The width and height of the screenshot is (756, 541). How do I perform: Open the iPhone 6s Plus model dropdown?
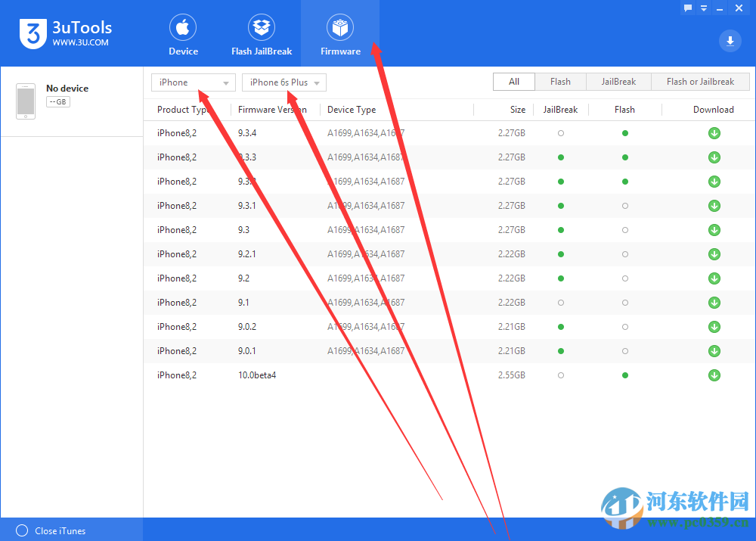pyautogui.click(x=283, y=82)
